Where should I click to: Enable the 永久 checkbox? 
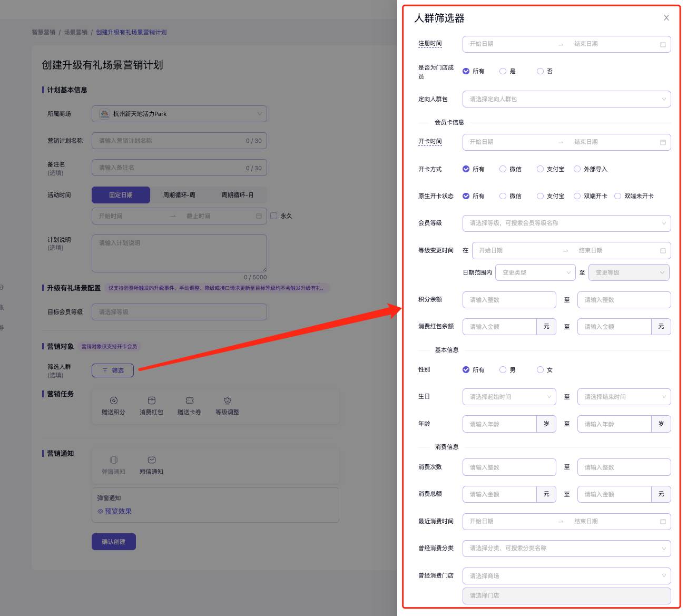tap(274, 216)
